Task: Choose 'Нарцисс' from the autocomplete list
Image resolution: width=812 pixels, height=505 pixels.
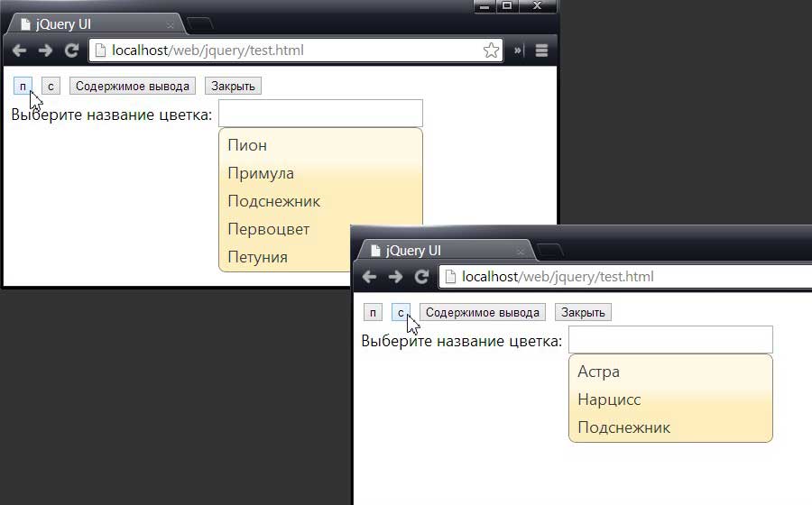Action: [x=670, y=400]
